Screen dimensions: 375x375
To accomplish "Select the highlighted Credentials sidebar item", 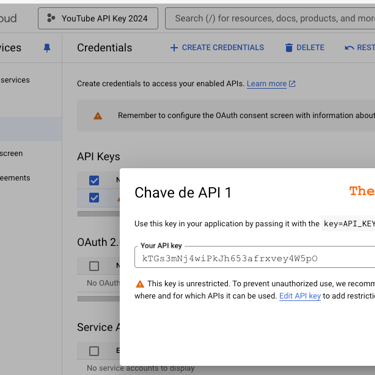I will (31, 129).
